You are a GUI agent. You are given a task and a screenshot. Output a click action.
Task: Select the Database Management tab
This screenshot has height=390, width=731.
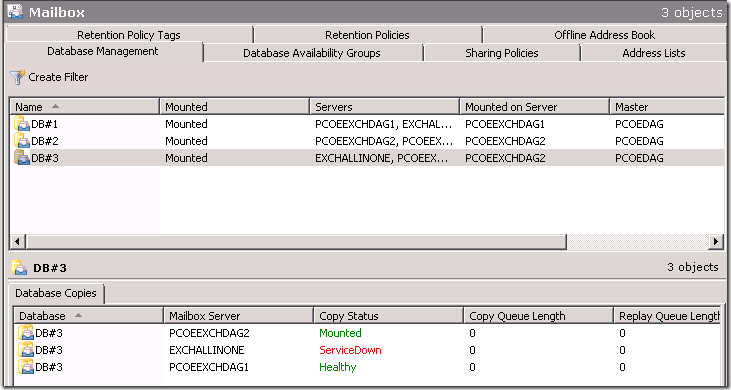(103, 51)
